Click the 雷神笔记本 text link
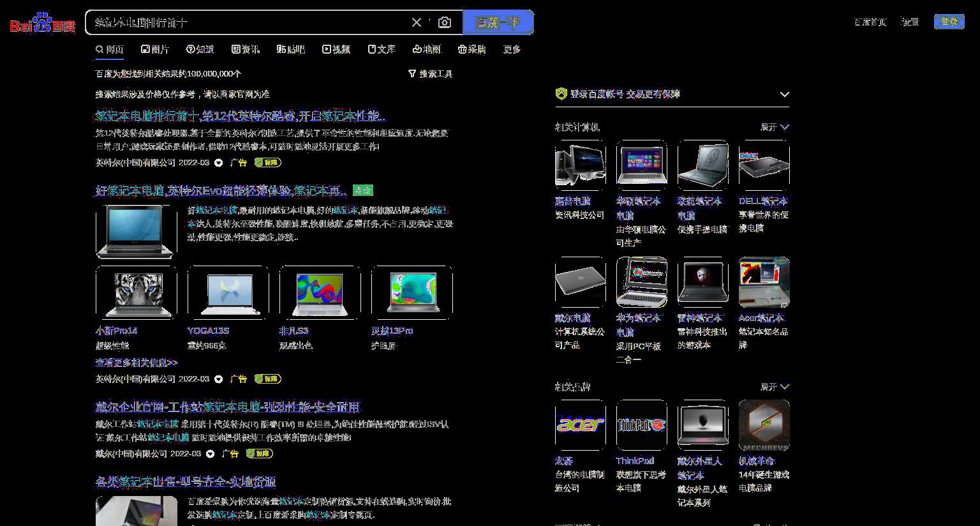This screenshot has width=980, height=526. pyautogui.click(x=700, y=318)
